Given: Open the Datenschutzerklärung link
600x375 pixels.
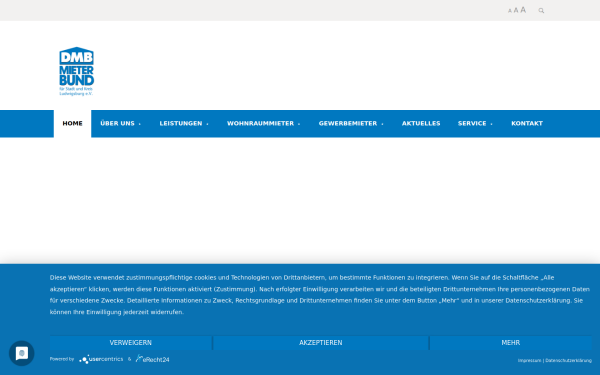Looking at the screenshot, I should click(568, 360).
